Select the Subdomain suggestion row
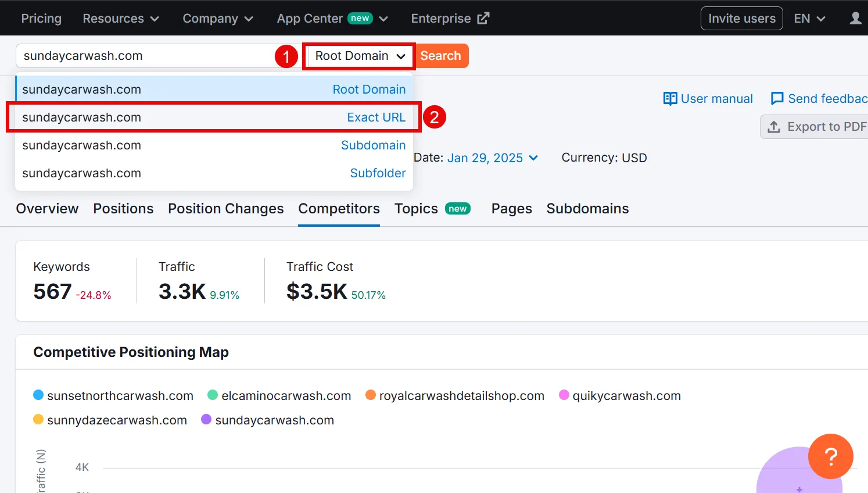Viewport: 868px width, 493px height. 214,145
